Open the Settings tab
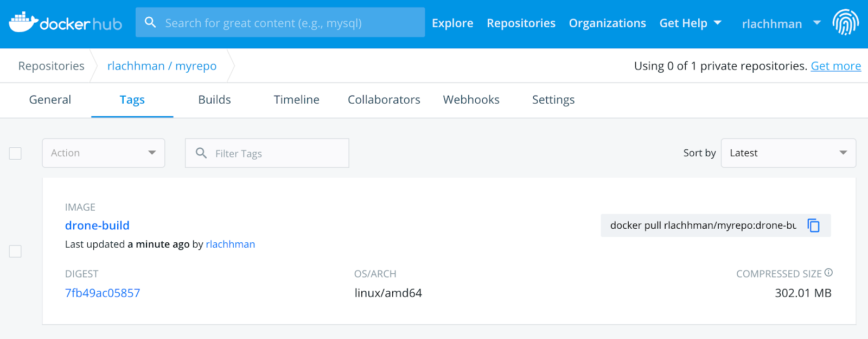The image size is (868, 339). tap(553, 100)
